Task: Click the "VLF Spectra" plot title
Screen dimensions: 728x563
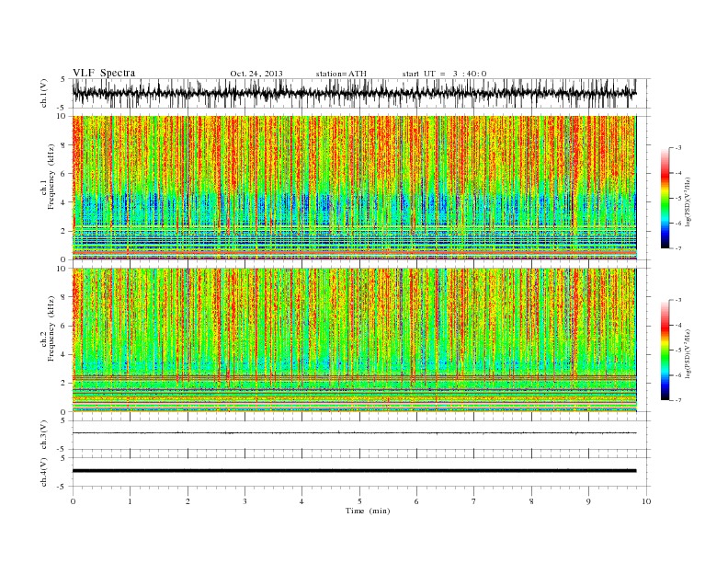Action: [x=104, y=73]
